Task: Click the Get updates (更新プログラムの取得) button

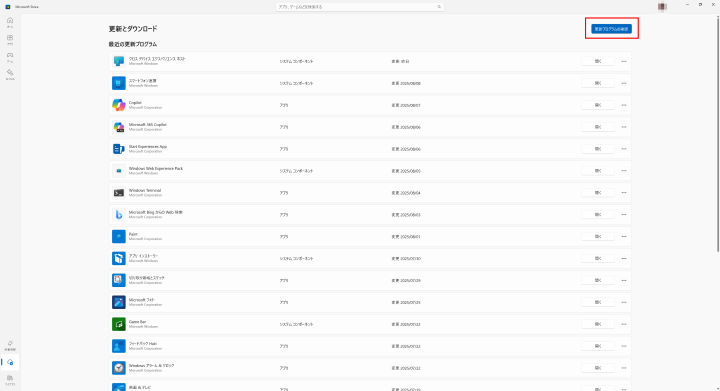Action: 611,29
